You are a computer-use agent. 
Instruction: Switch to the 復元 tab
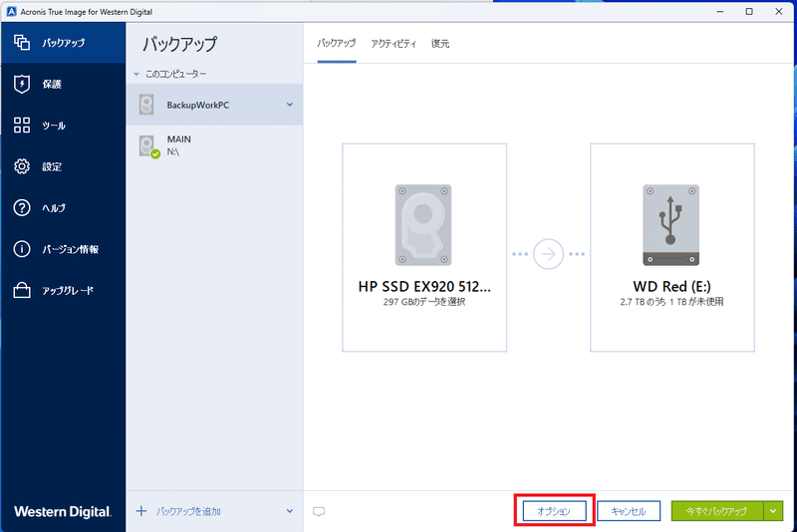click(x=440, y=44)
